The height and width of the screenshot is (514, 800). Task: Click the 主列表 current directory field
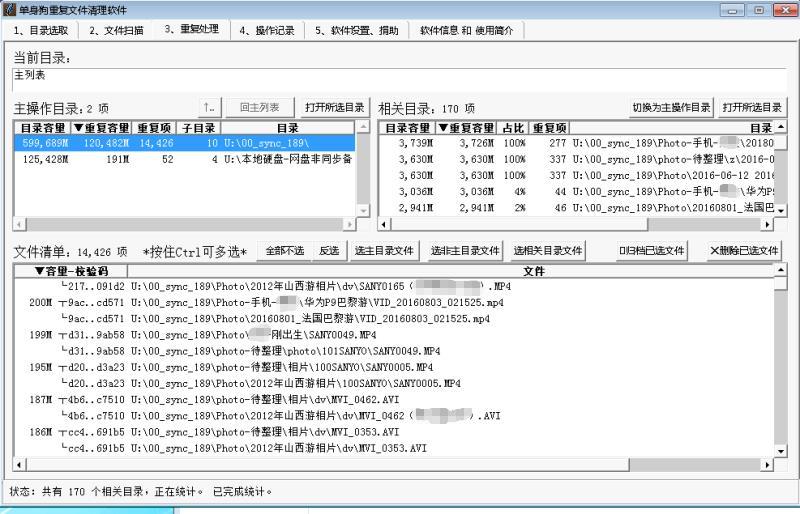point(399,80)
